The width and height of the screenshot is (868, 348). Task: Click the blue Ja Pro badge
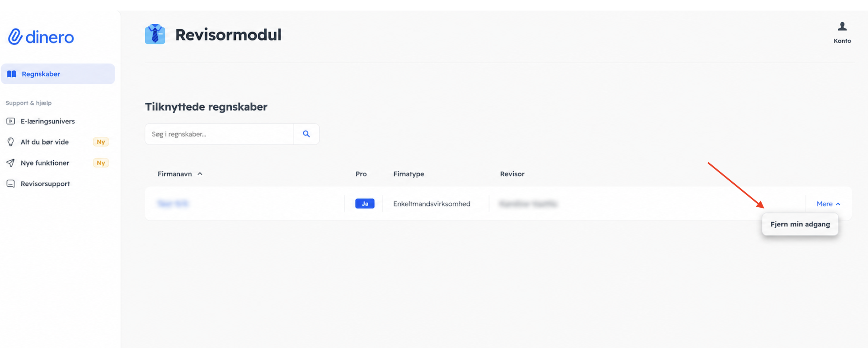[365, 204]
